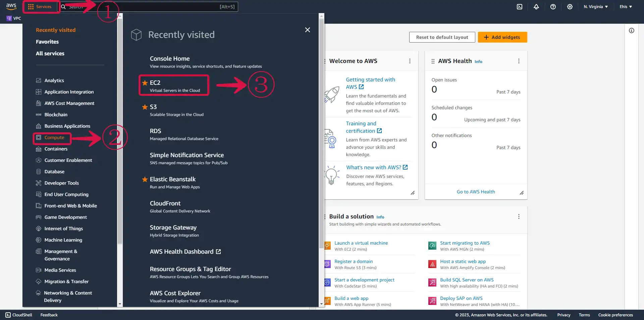Open Getting started with AWS
The image size is (644, 320).
tap(370, 83)
